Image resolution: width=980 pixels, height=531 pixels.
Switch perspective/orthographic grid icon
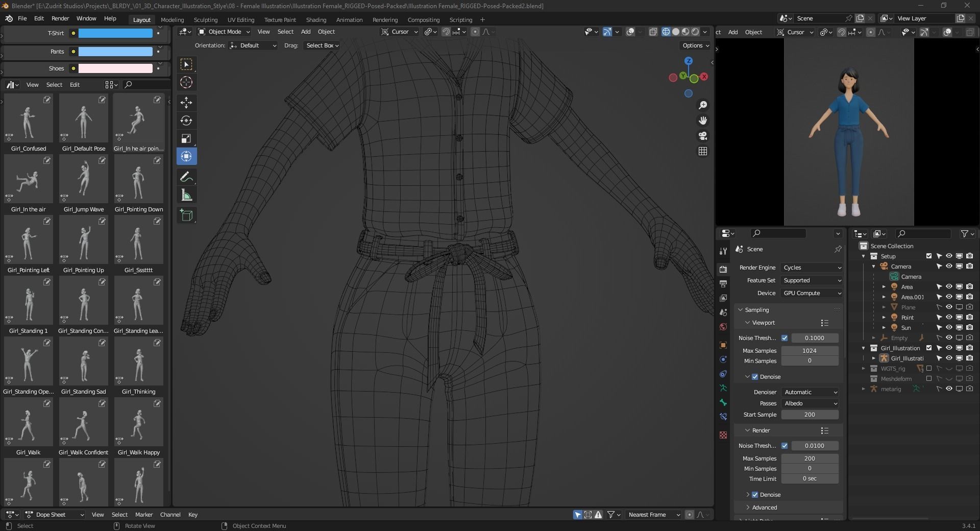coord(703,151)
